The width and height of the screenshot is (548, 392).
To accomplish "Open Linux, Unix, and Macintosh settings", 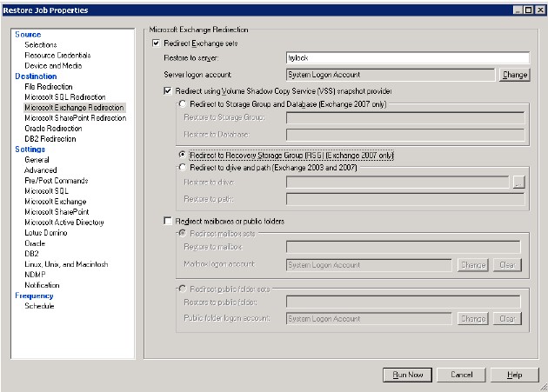I will coord(66,264).
